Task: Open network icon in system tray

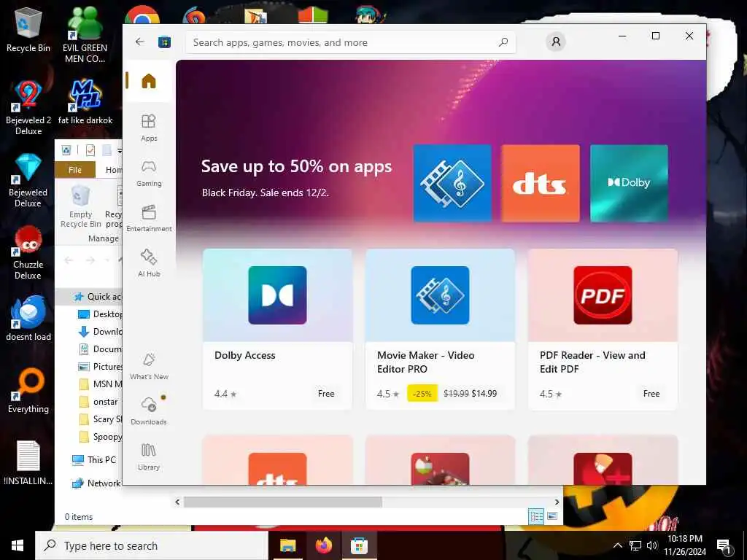Action: coord(635,545)
